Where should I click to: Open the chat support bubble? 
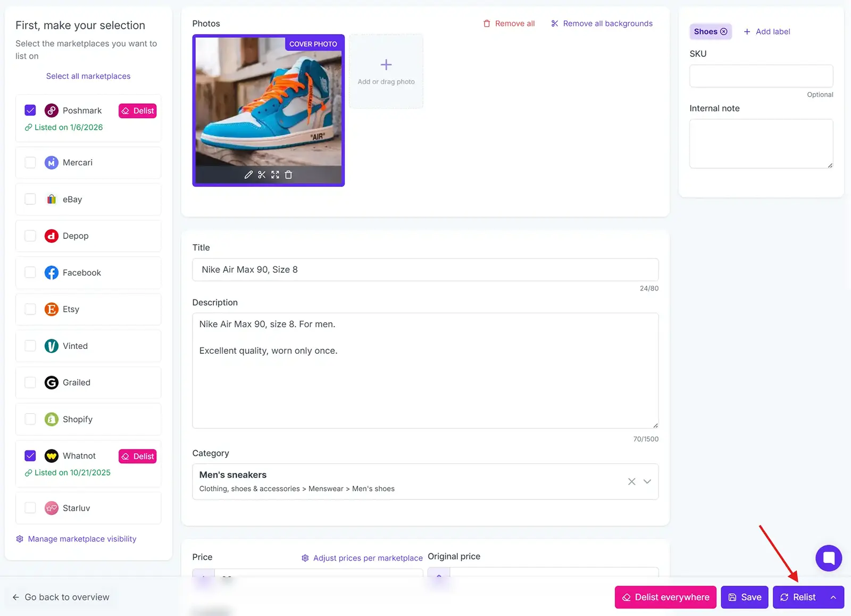[x=828, y=558]
